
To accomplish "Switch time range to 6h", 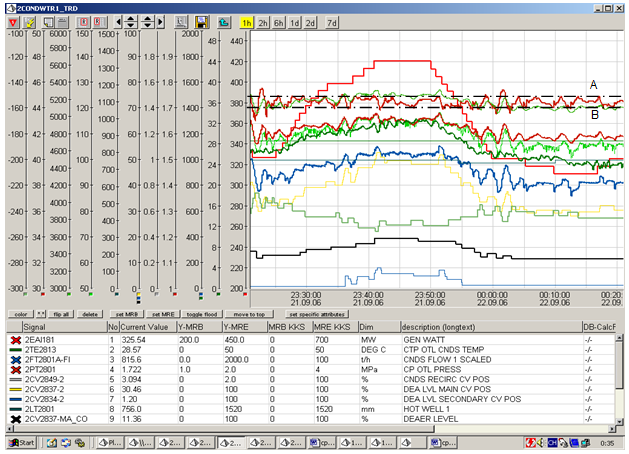I will 279,21.
